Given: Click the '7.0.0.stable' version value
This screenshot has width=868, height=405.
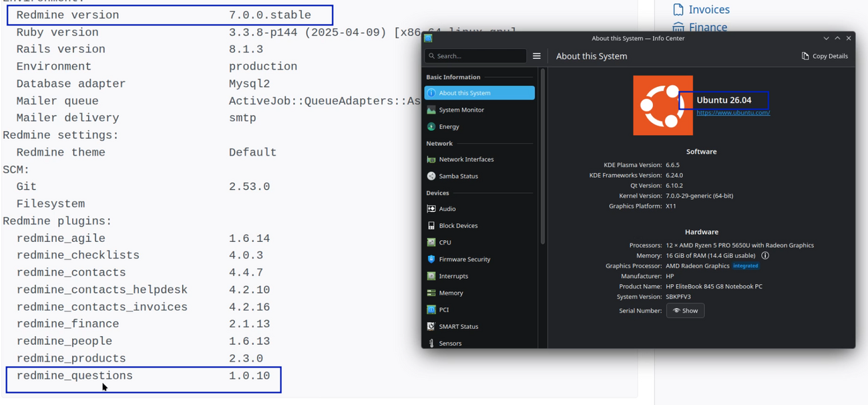Looking at the screenshot, I should click(270, 15).
